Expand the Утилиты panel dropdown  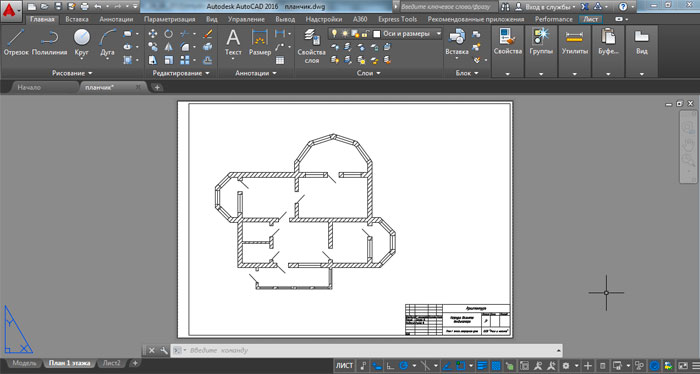click(574, 74)
